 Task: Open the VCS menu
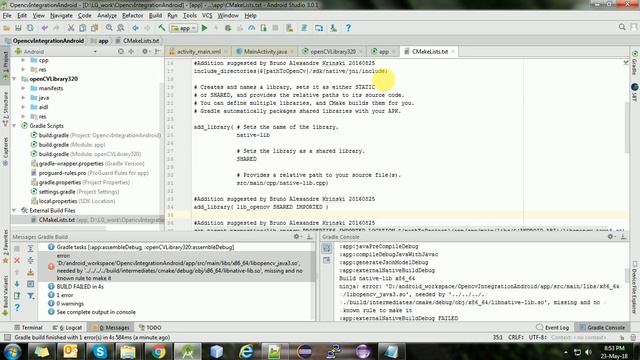pos(207,16)
